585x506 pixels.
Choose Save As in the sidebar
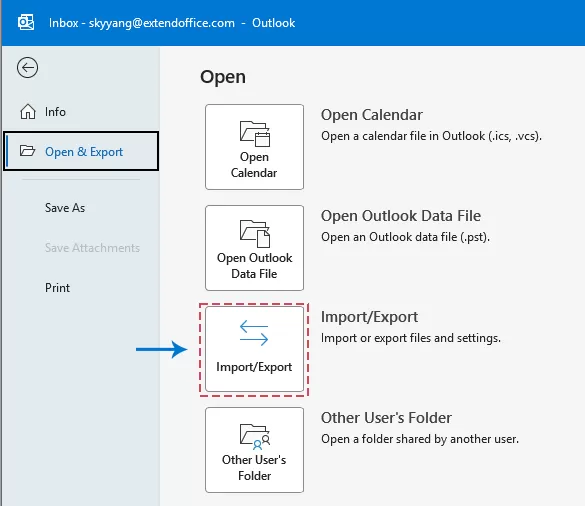click(x=65, y=207)
